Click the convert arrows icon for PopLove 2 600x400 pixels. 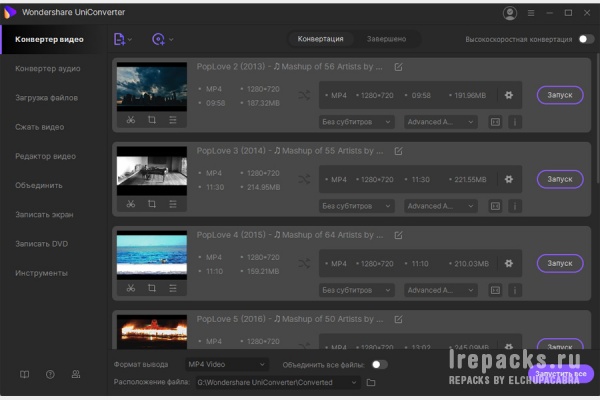[304, 95]
